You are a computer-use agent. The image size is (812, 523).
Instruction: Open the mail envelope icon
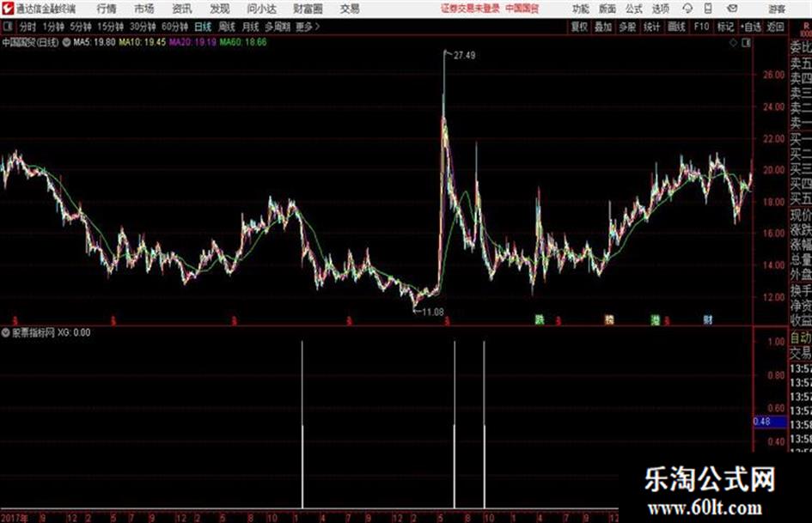(732, 9)
